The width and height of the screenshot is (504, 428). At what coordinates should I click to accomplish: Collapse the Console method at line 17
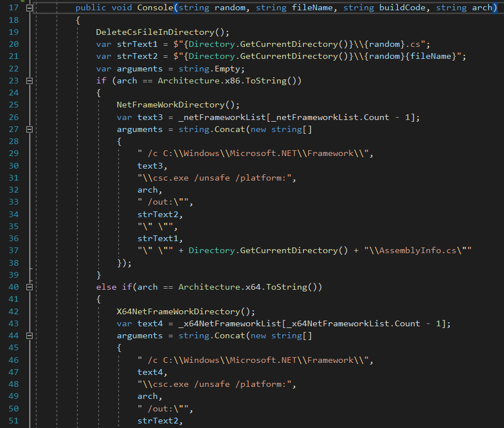(x=29, y=8)
